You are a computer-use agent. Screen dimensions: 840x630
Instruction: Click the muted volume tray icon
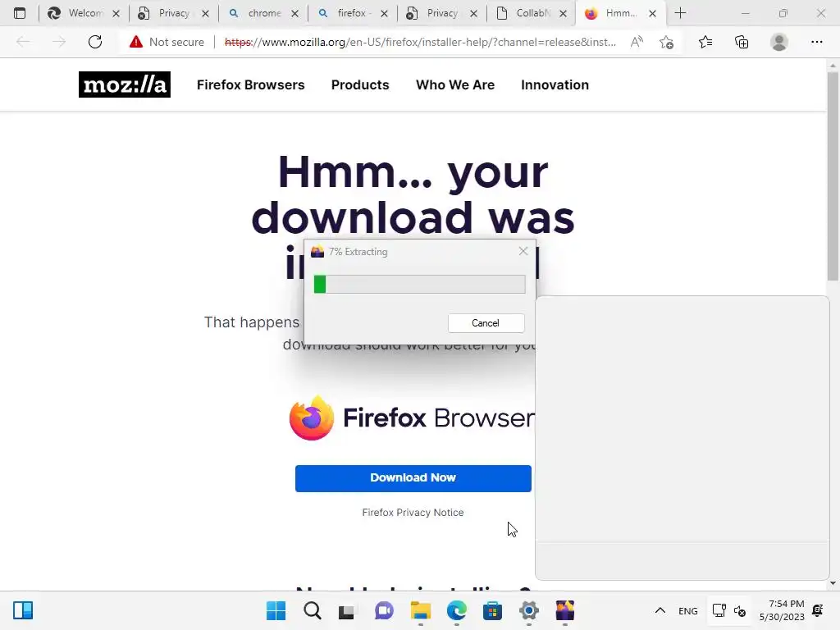pos(740,610)
